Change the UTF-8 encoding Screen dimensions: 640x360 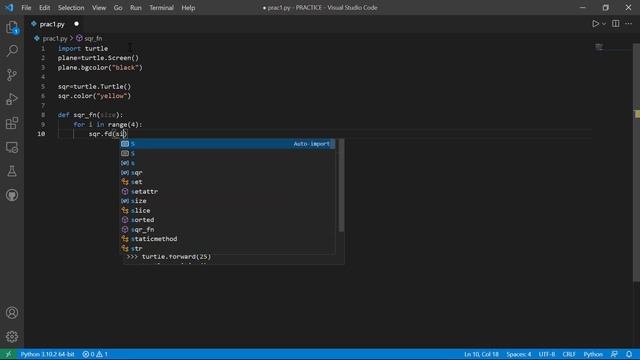click(547, 354)
